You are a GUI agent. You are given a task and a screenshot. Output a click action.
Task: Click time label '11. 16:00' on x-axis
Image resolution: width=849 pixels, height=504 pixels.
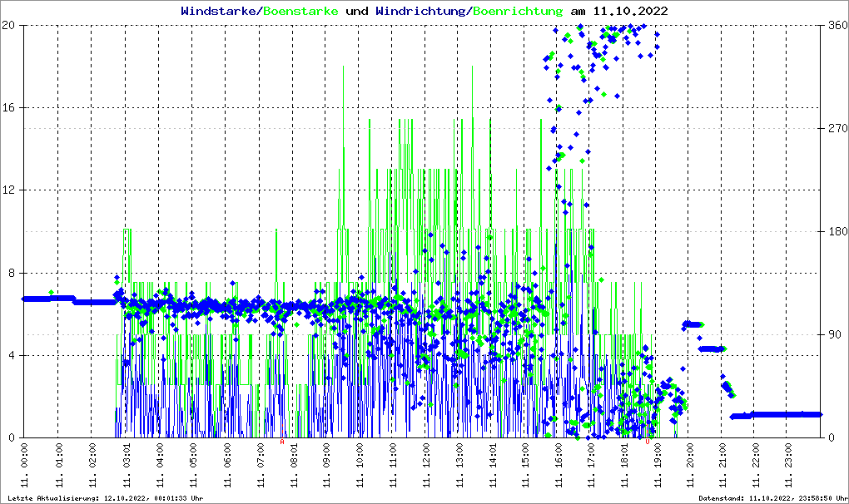point(557,466)
